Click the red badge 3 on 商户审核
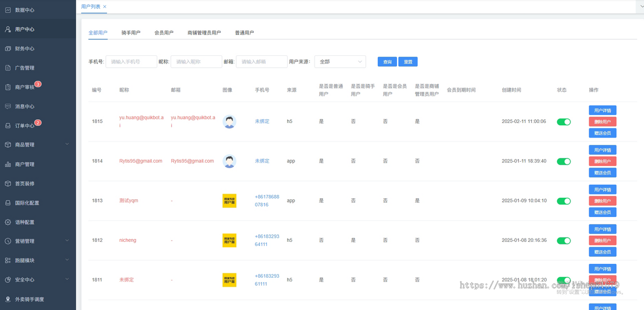 38,84
